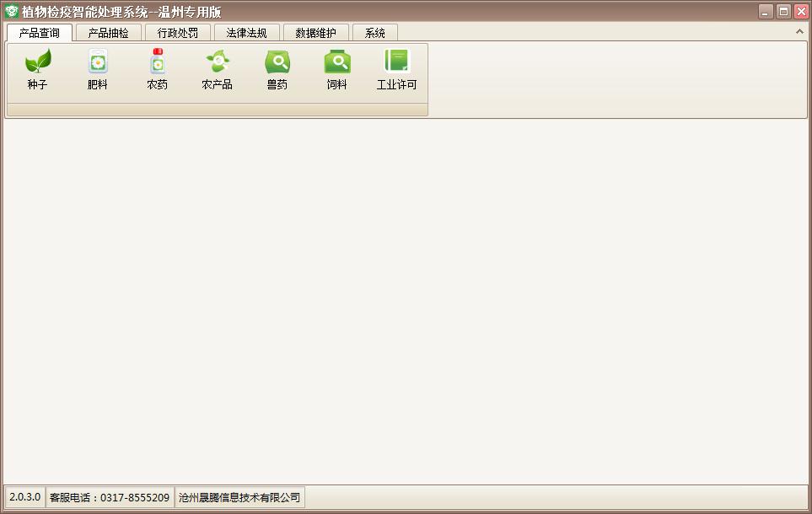This screenshot has width=812, height=514.
Task: Minimize the application window
Action: 766,12
